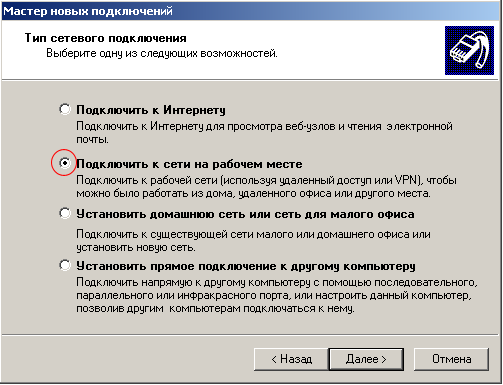
Task: Click the description about web browsing and email
Action: [x=264, y=133]
